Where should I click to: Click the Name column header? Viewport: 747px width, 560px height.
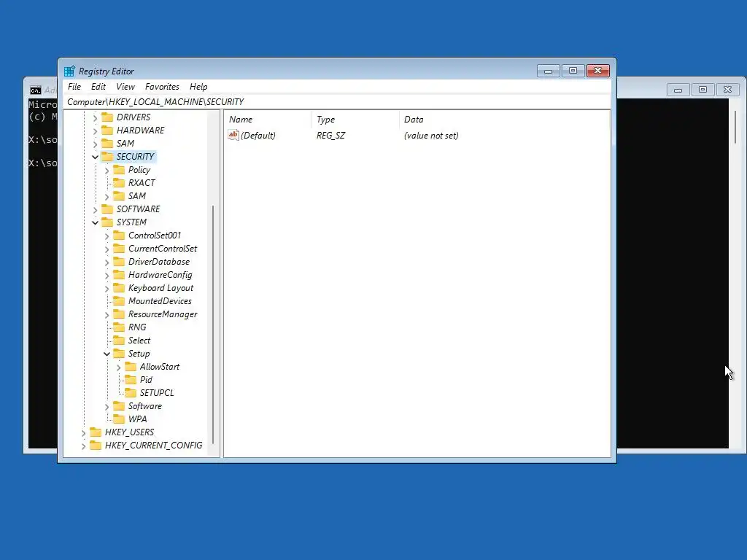pos(268,120)
